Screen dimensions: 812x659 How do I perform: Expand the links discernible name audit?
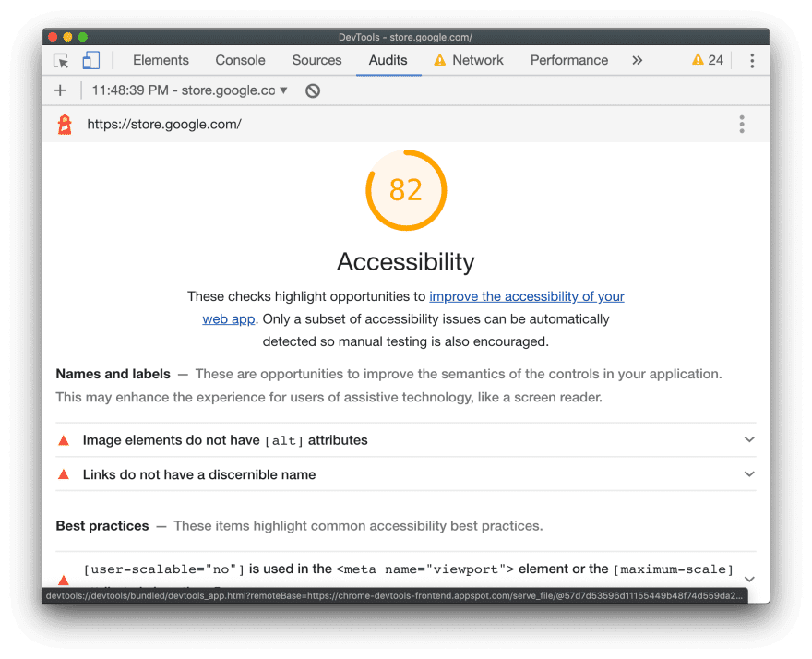coord(749,473)
